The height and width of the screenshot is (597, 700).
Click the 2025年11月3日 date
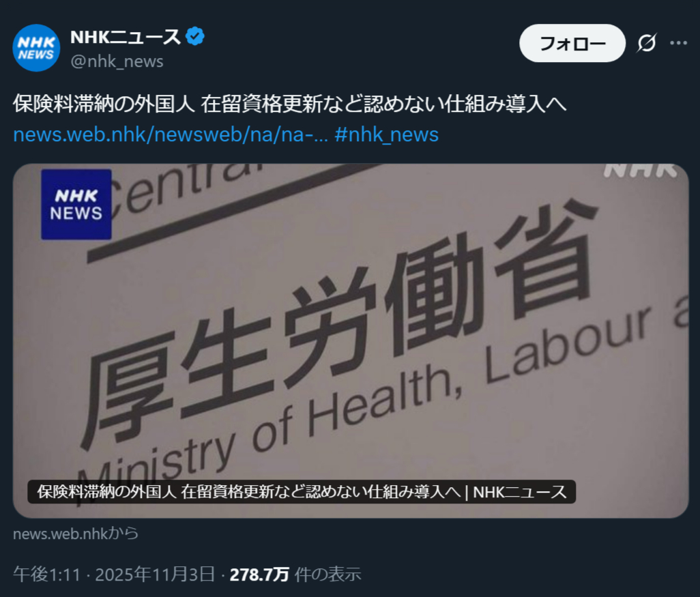155,574
